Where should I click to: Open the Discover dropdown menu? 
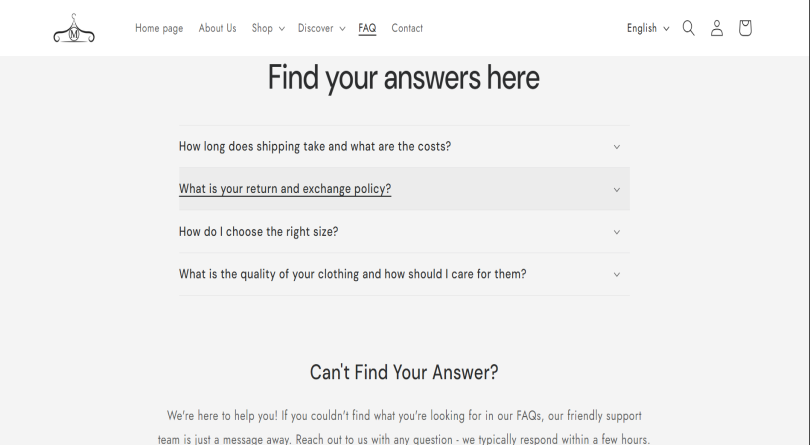click(x=321, y=28)
